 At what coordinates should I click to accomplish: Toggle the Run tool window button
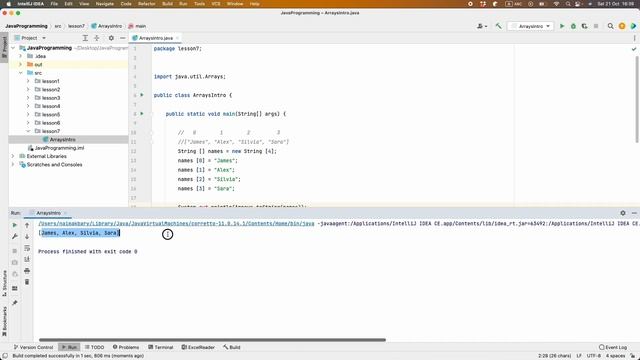69,347
